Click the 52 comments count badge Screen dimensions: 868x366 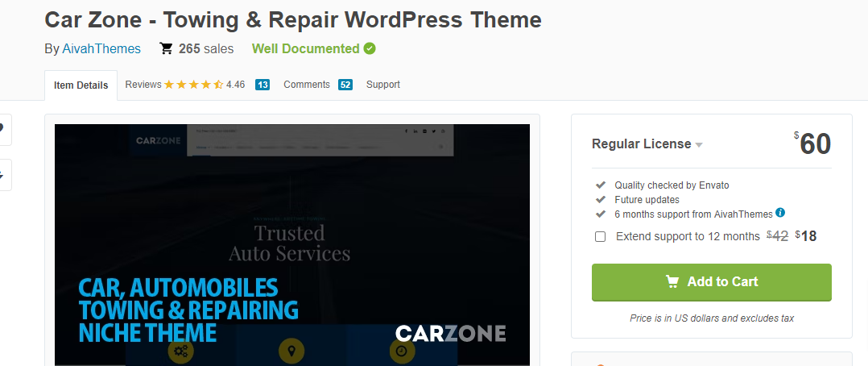pos(345,85)
